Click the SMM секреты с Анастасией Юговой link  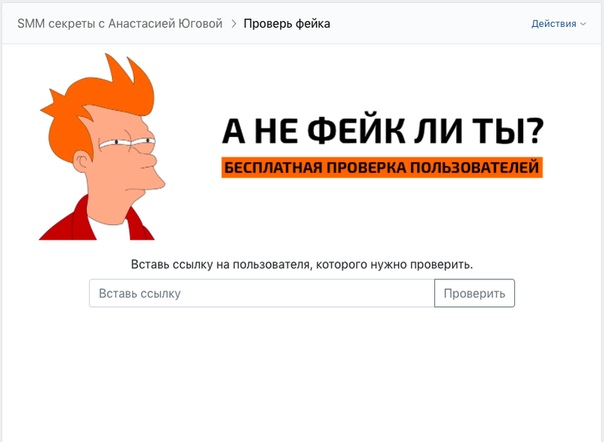[x=120, y=24]
